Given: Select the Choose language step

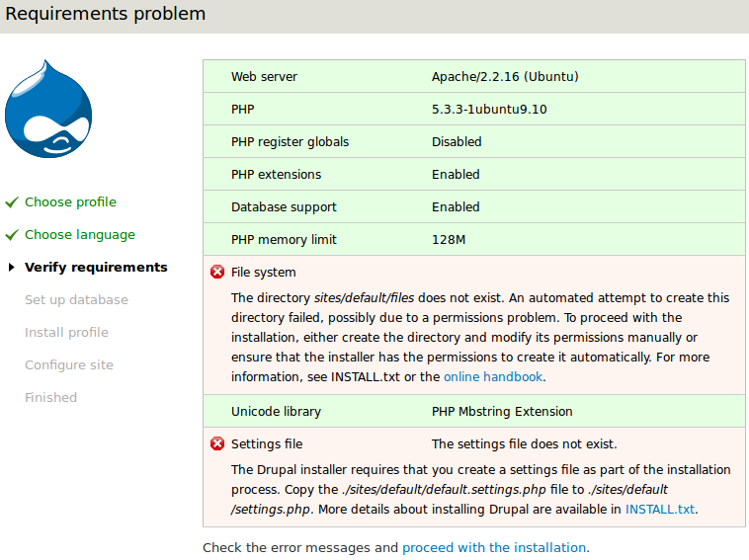Looking at the screenshot, I should 80,235.
